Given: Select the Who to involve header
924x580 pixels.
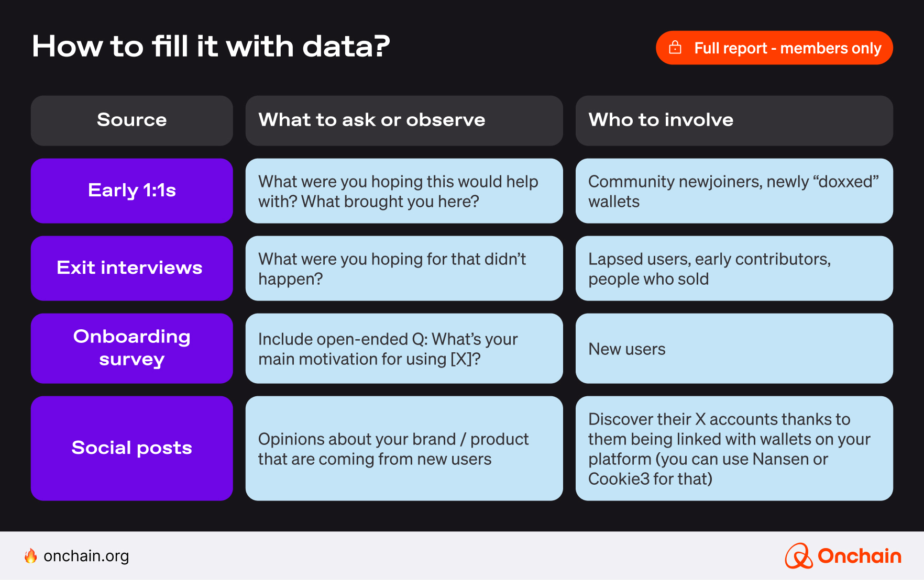Looking at the screenshot, I should click(x=734, y=120).
